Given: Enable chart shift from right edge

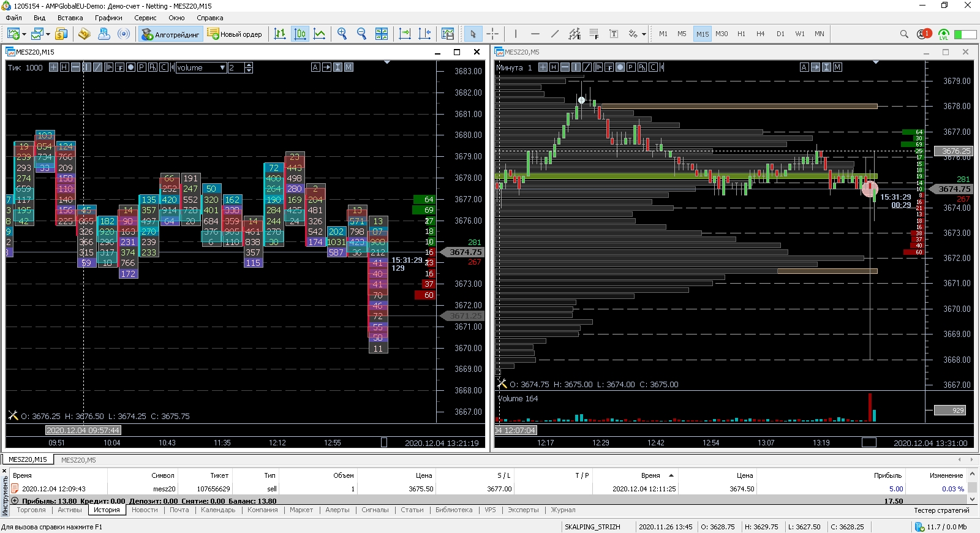Looking at the screenshot, I should [x=424, y=34].
